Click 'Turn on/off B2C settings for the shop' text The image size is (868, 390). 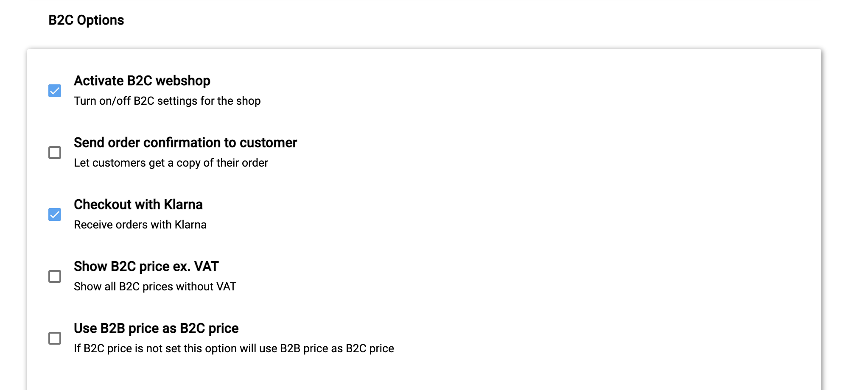[167, 101]
